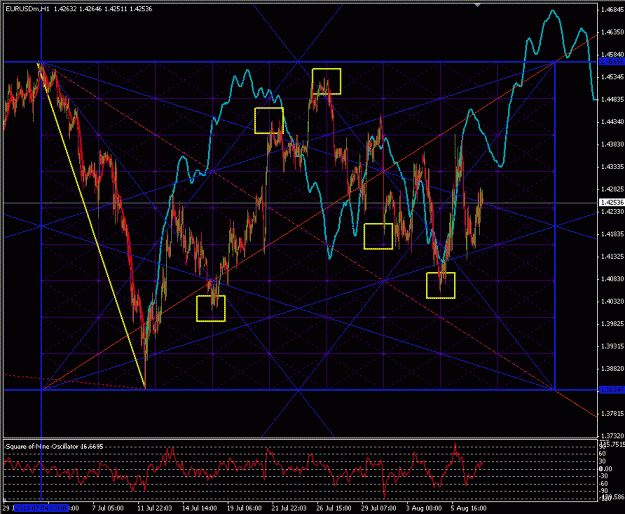Click the 1.41325 price axis label

coord(613,256)
